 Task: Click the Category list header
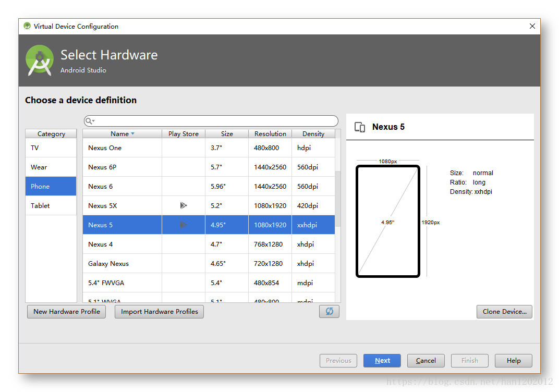coord(51,133)
